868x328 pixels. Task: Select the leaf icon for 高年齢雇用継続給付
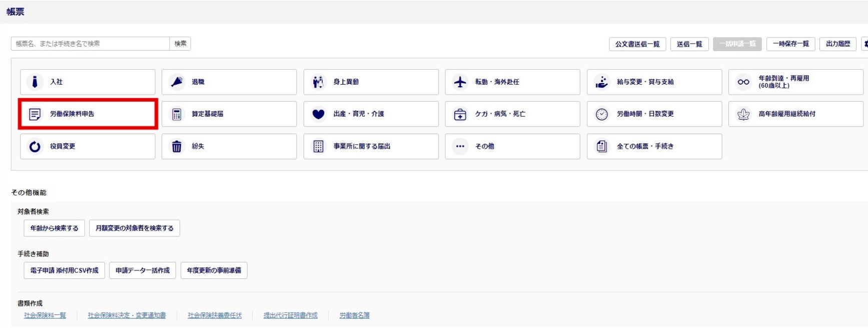coord(743,114)
